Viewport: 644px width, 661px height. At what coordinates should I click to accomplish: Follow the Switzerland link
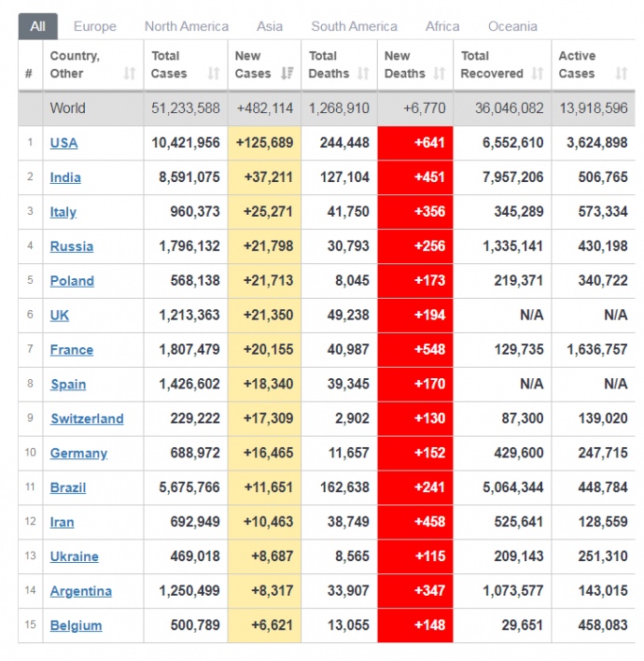[x=87, y=418]
